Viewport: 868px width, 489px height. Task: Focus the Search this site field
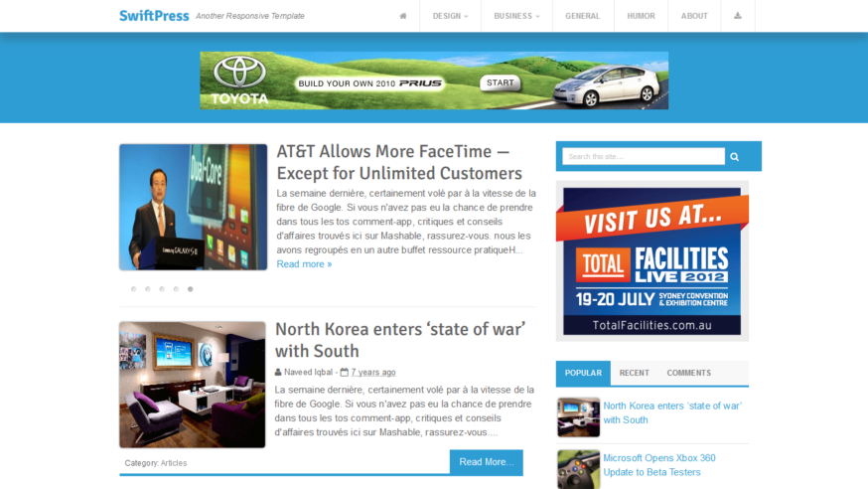click(644, 156)
